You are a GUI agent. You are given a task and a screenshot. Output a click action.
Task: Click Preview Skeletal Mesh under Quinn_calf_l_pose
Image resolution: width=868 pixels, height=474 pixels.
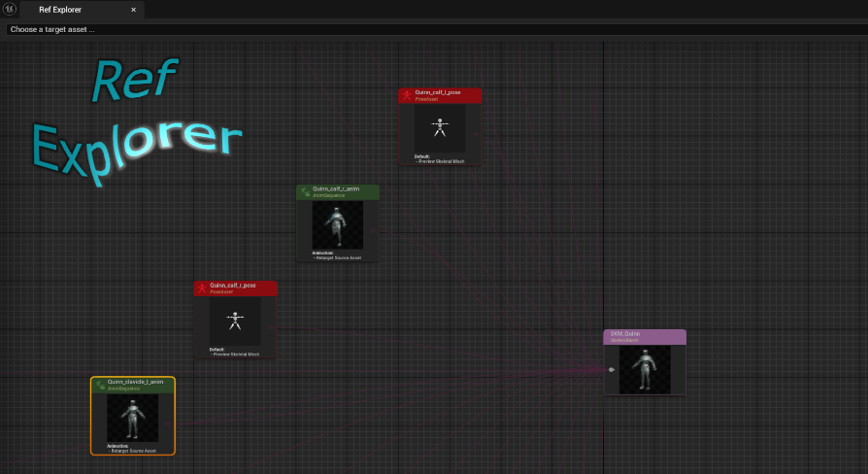tap(442, 161)
